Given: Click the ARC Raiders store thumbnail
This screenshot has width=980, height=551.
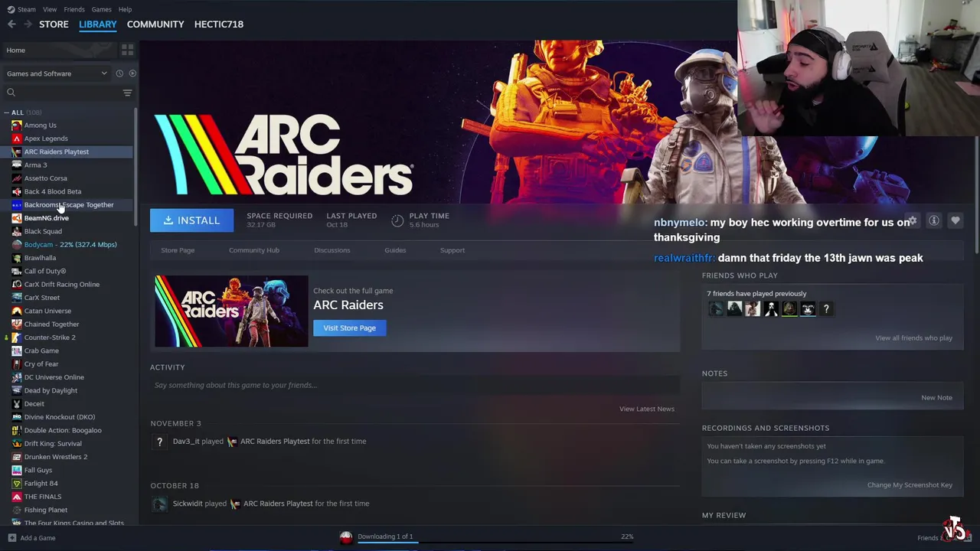Looking at the screenshot, I should [231, 311].
